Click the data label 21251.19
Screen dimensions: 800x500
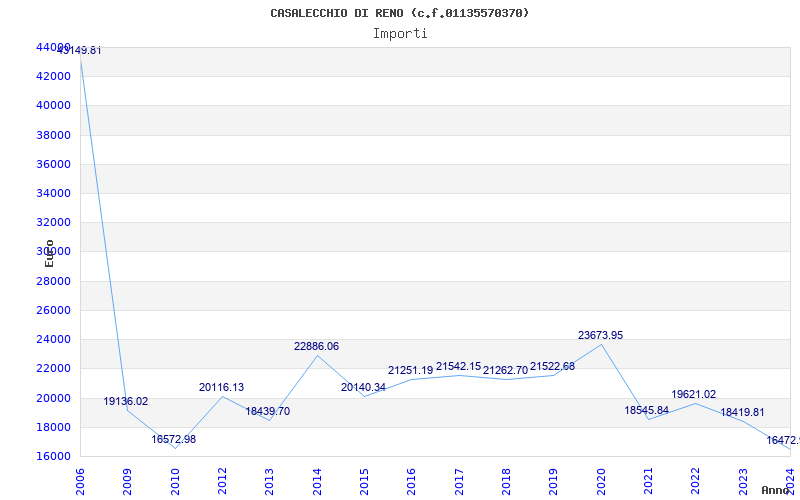[x=410, y=370]
